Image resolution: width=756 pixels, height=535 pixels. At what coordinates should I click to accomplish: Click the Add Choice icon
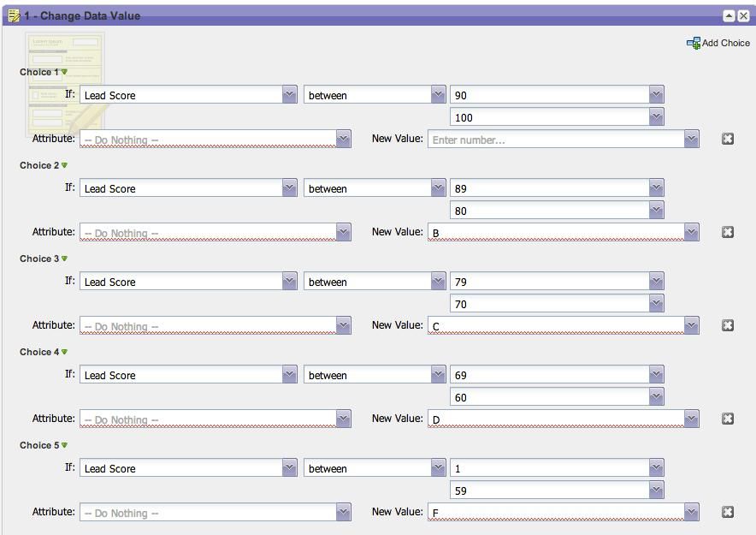click(x=694, y=43)
